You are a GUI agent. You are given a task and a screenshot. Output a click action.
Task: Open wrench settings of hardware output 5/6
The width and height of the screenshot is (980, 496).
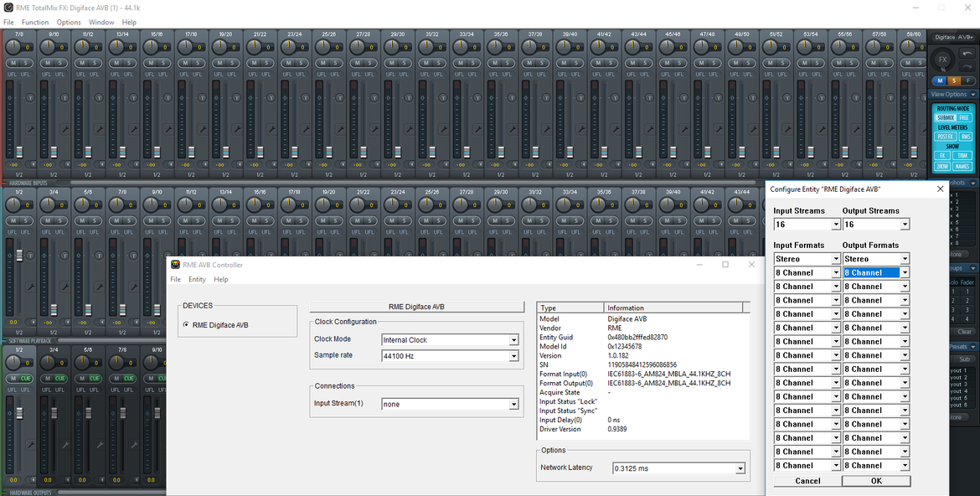pyautogui.click(x=100, y=445)
